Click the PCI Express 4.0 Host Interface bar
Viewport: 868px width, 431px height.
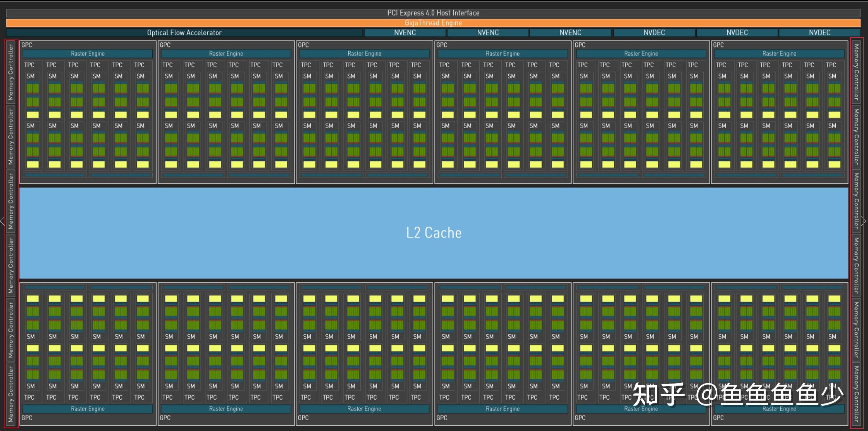(433, 13)
